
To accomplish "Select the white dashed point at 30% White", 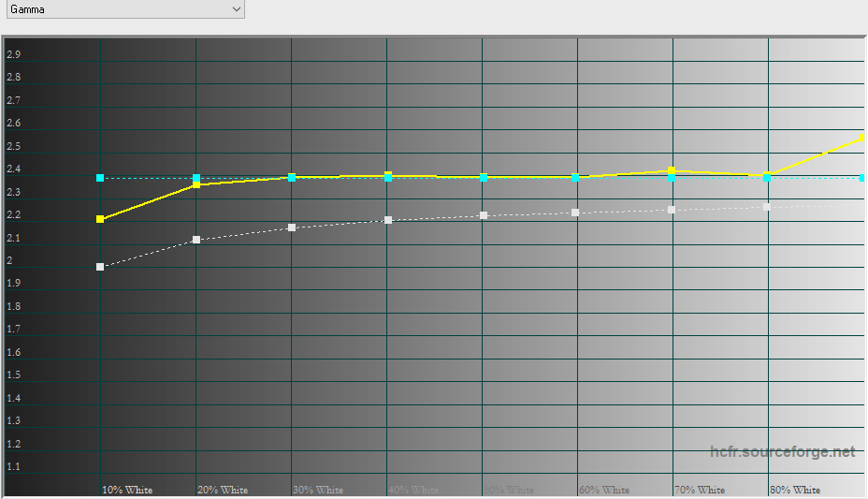I will [292, 227].
